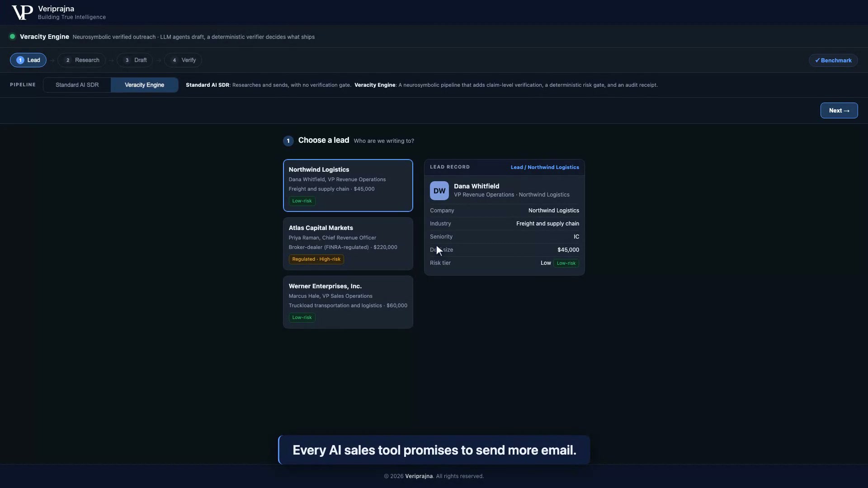Screen dimensions: 868x488
Task: Go to step 1 Lead
Action: point(28,60)
